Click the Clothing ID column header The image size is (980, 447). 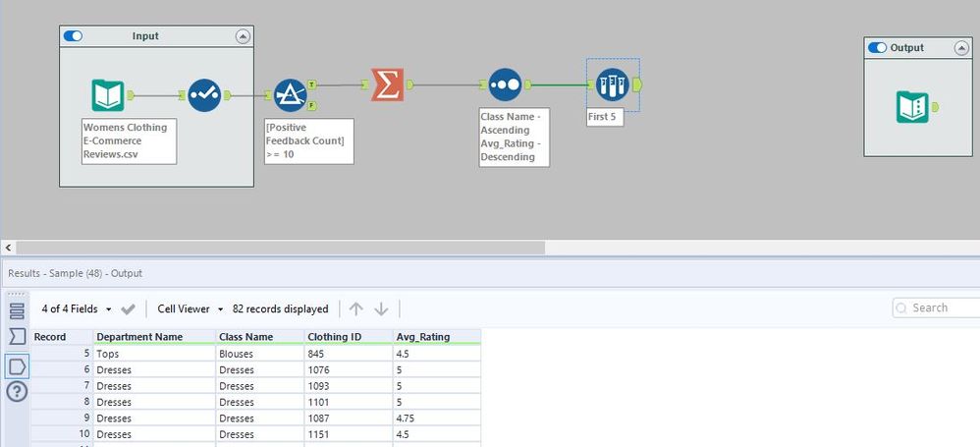point(349,337)
